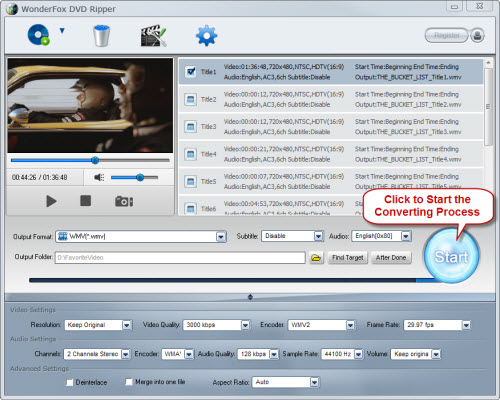This screenshot has height=400, width=500.
Task: Open the video edit clapperboard tool
Action: tap(153, 35)
